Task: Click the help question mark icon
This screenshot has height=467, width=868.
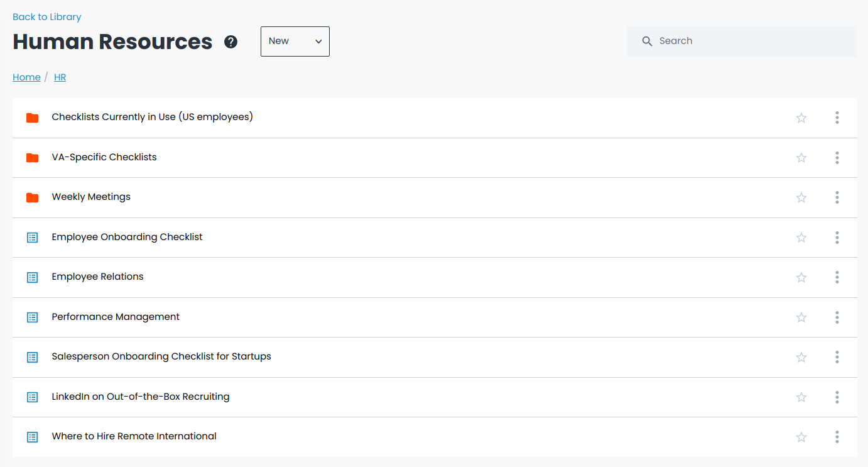Action: 231,42
